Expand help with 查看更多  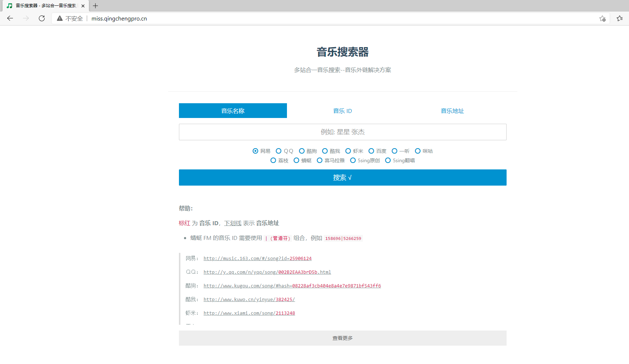point(342,338)
